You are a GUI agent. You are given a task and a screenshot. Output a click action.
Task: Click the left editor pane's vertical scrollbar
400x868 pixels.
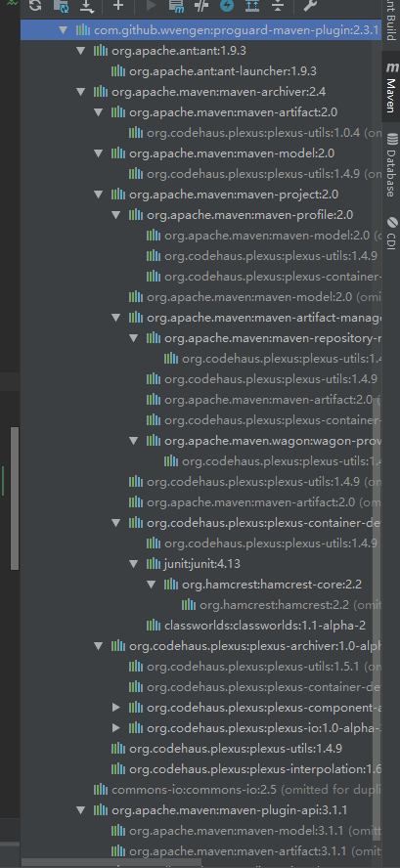click(15, 499)
